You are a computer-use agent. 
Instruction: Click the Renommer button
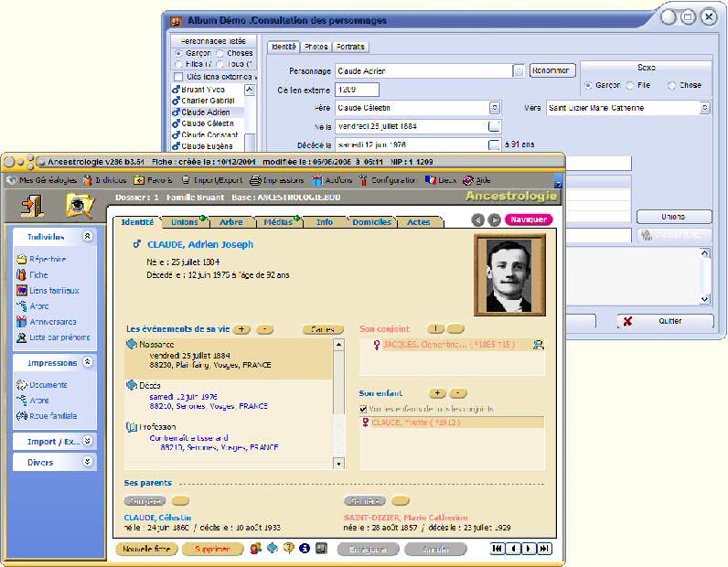pos(552,70)
